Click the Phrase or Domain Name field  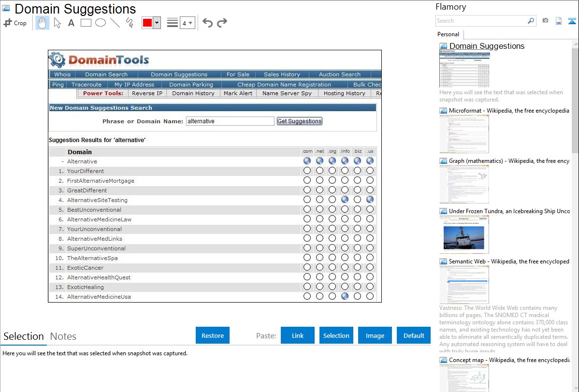(x=230, y=121)
